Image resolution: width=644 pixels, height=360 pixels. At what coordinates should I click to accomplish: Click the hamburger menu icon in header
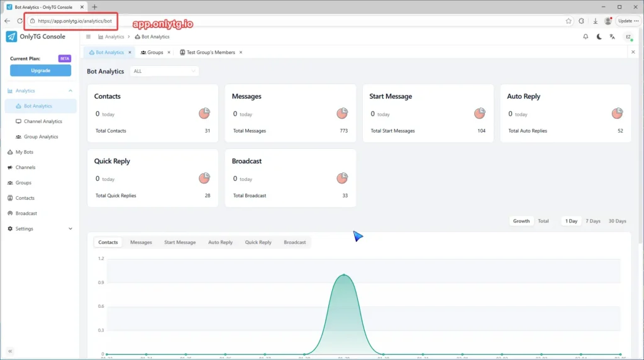[88, 37]
